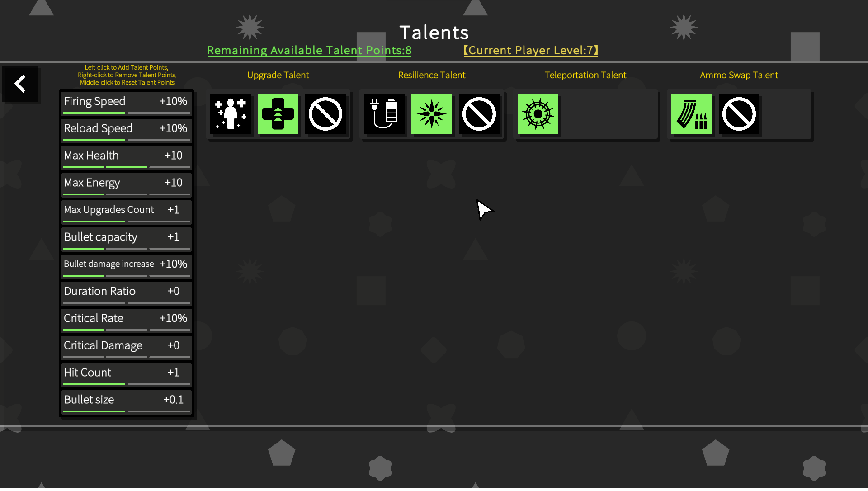Select the energy recharge icon in Resilience Talent
Screen dimensions: 868x491
[x=384, y=114]
